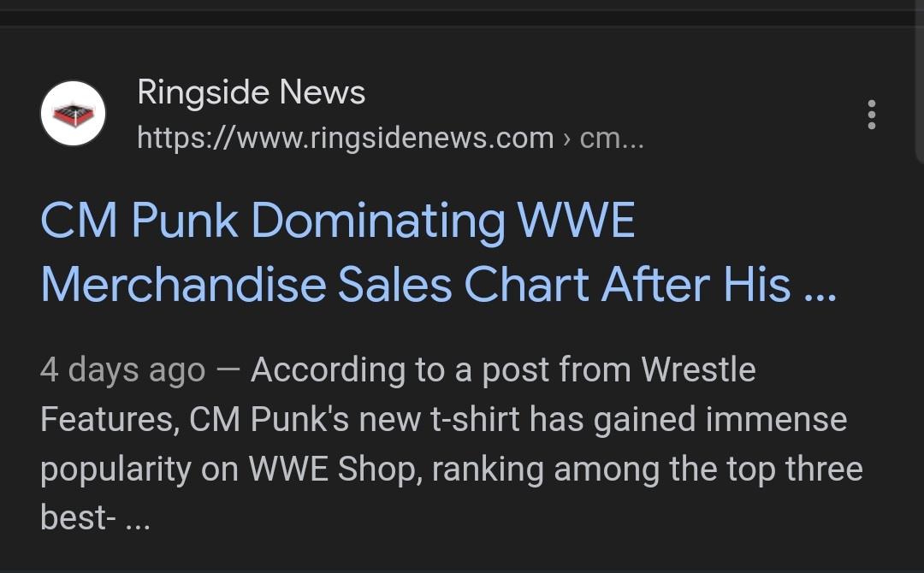Click the word 'WWE' in the headline

click(576, 221)
